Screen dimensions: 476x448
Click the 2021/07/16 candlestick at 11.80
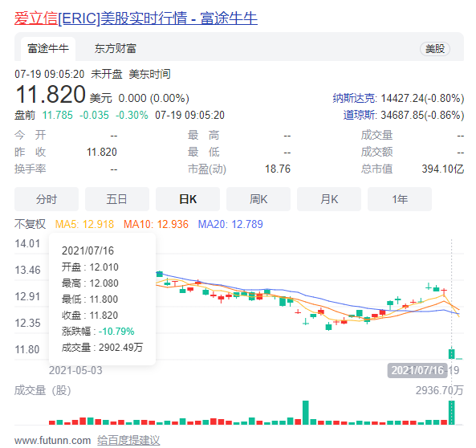point(452,353)
